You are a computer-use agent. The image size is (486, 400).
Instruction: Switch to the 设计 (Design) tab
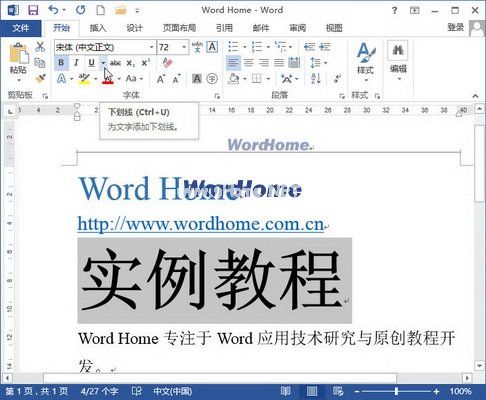click(134, 28)
